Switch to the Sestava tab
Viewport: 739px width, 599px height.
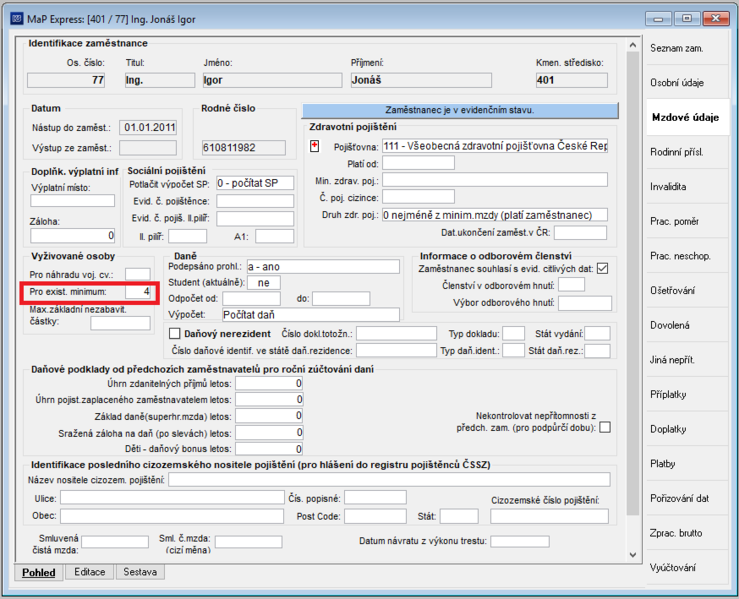click(140, 572)
